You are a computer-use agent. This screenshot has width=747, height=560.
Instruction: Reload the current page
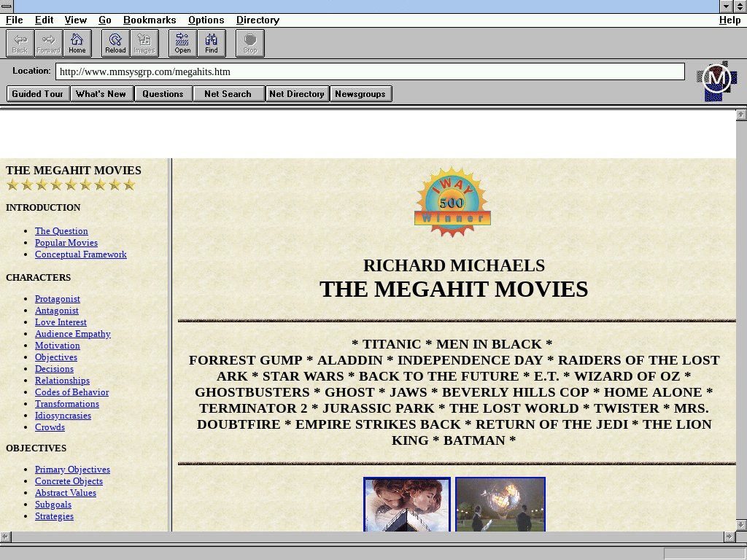point(115,43)
